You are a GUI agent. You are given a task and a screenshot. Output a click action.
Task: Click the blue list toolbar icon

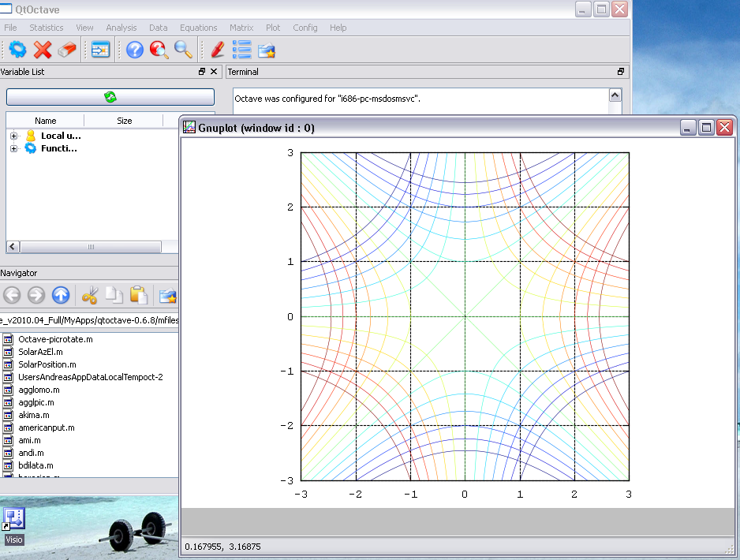pos(241,50)
